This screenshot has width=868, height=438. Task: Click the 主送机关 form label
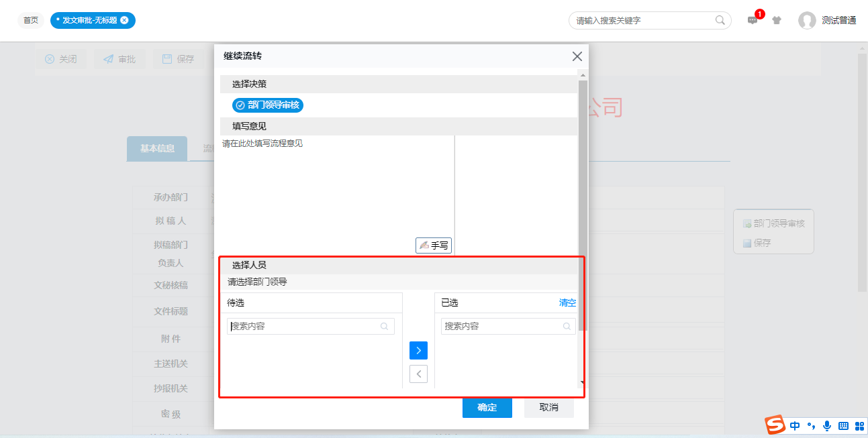(171, 364)
